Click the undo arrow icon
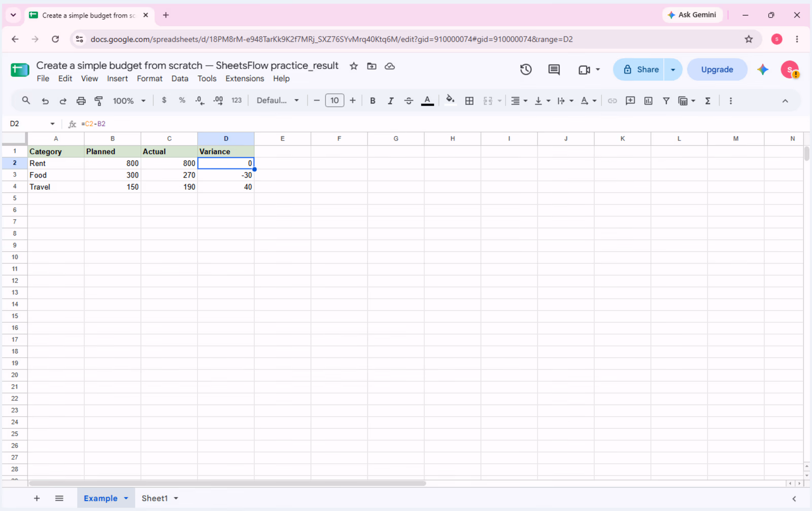 pyautogui.click(x=45, y=101)
